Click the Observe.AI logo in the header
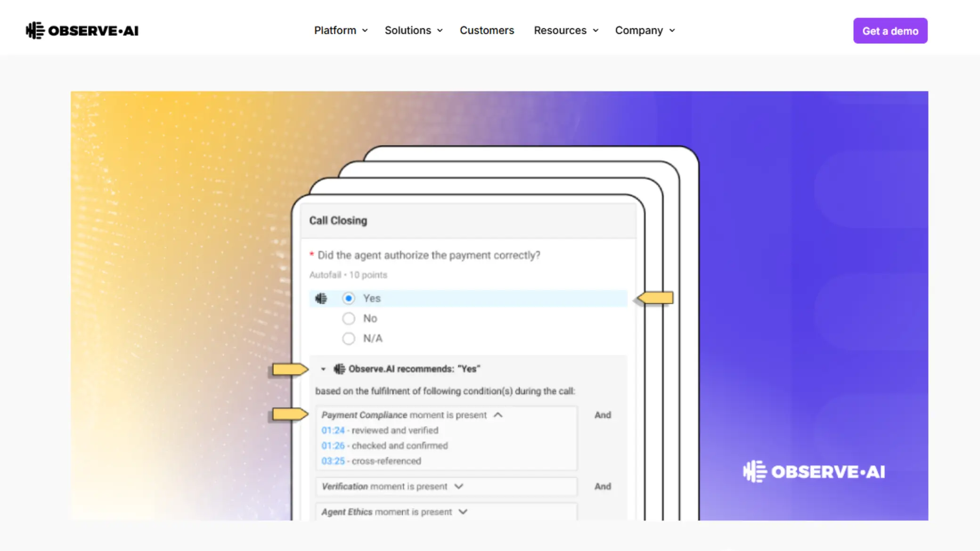 (82, 30)
